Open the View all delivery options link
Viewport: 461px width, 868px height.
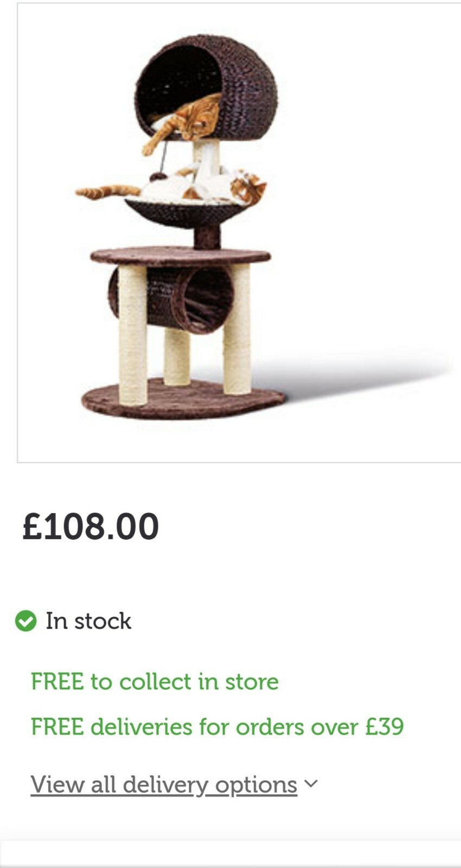click(x=164, y=785)
